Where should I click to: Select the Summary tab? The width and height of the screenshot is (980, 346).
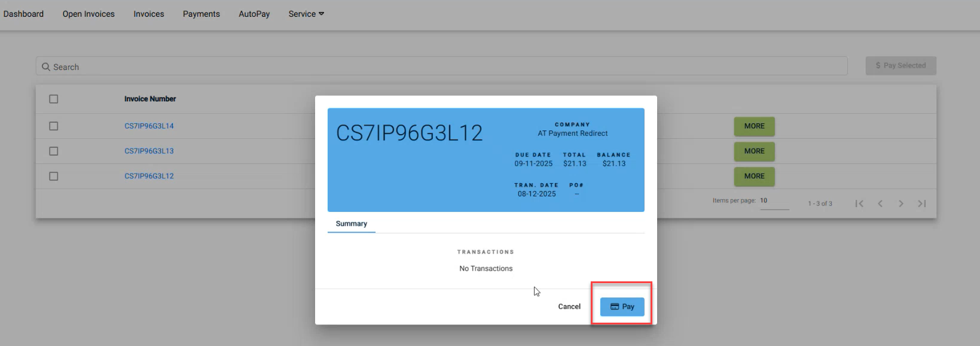click(x=351, y=224)
